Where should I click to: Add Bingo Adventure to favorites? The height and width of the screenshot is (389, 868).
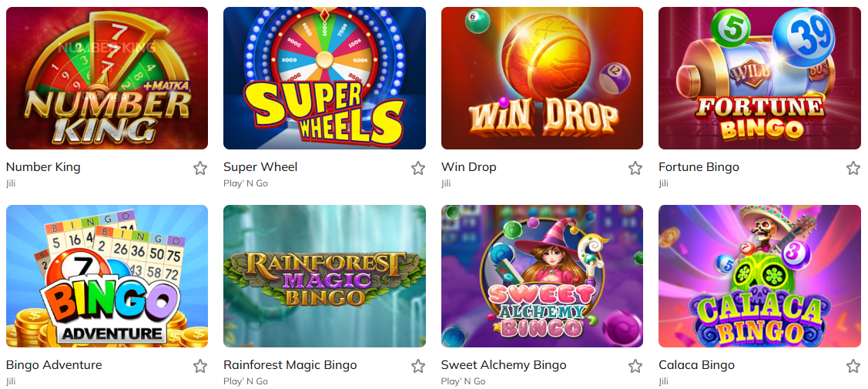point(200,366)
